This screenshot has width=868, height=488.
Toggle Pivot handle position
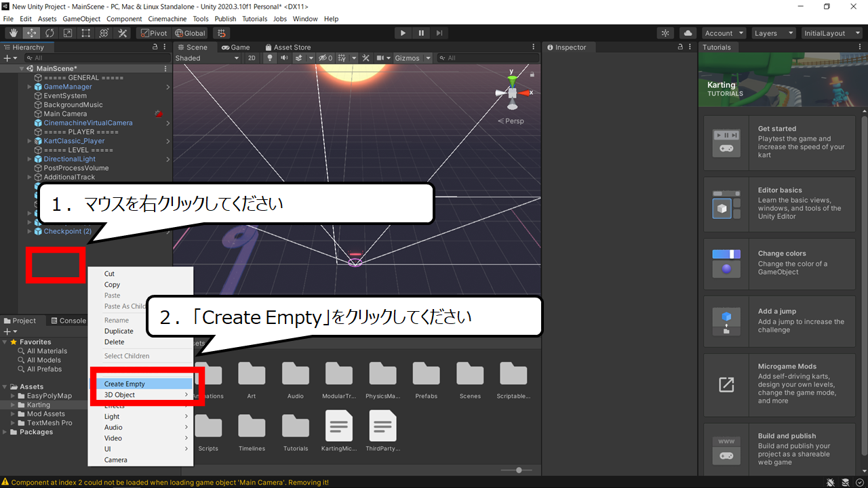(x=153, y=33)
